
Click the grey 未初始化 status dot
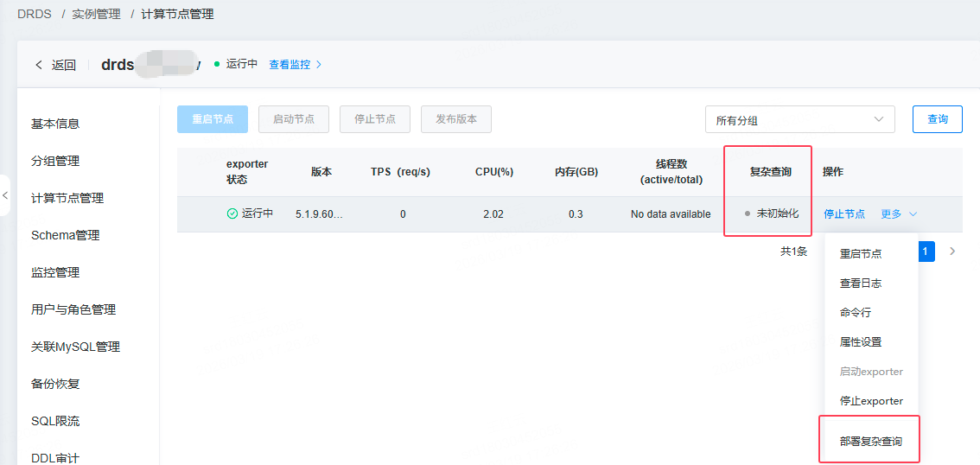point(748,213)
